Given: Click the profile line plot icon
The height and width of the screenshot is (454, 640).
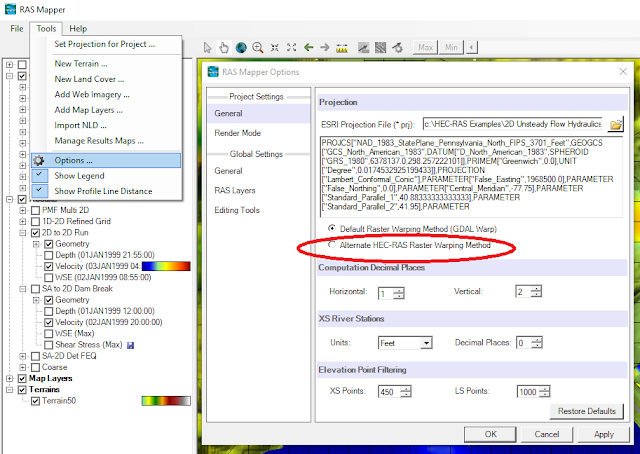Looking at the screenshot, I should click(363, 48).
